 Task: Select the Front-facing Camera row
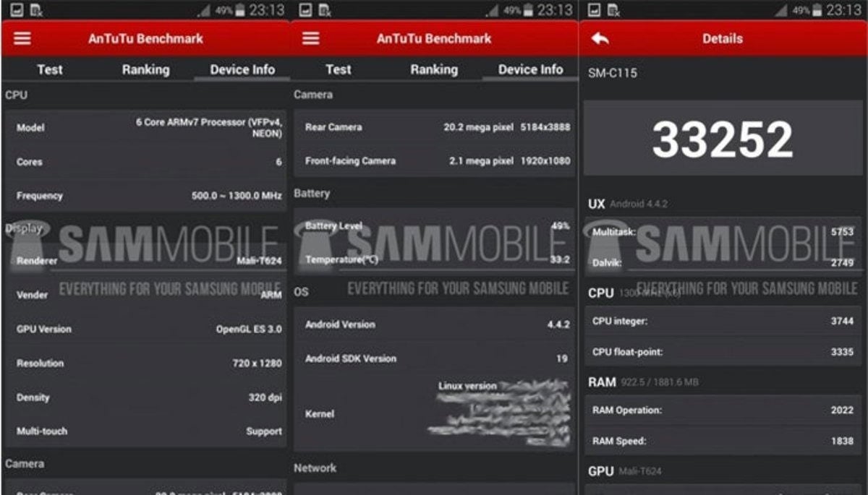click(435, 161)
